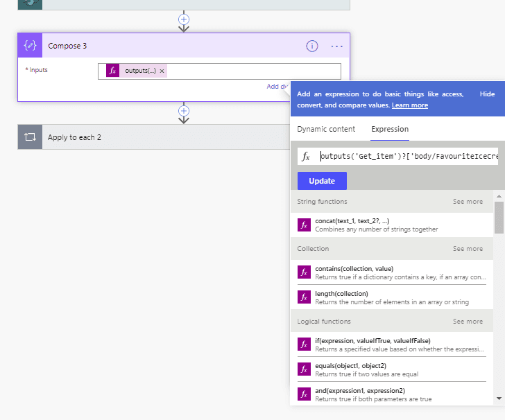Click the Compose 3 Inputs field
505x420 pixels.
pos(219,71)
